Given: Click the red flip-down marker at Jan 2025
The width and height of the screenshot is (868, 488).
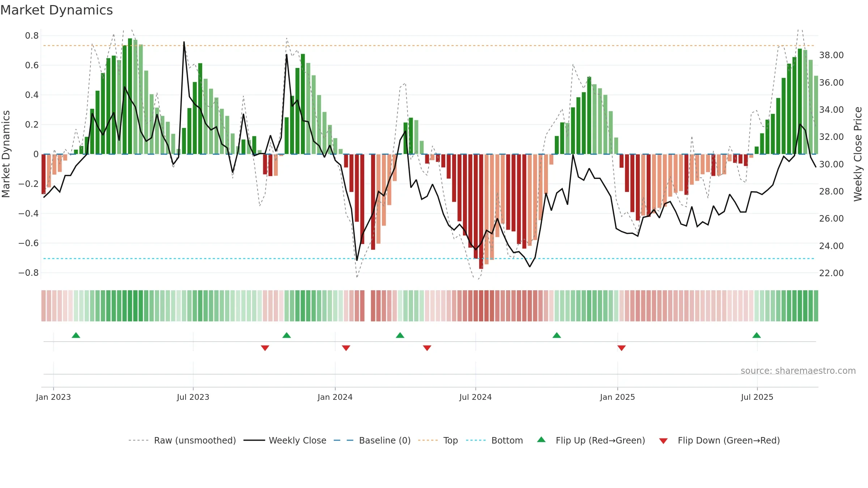Looking at the screenshot, I should pyautogui.click(x=622, y=348).
